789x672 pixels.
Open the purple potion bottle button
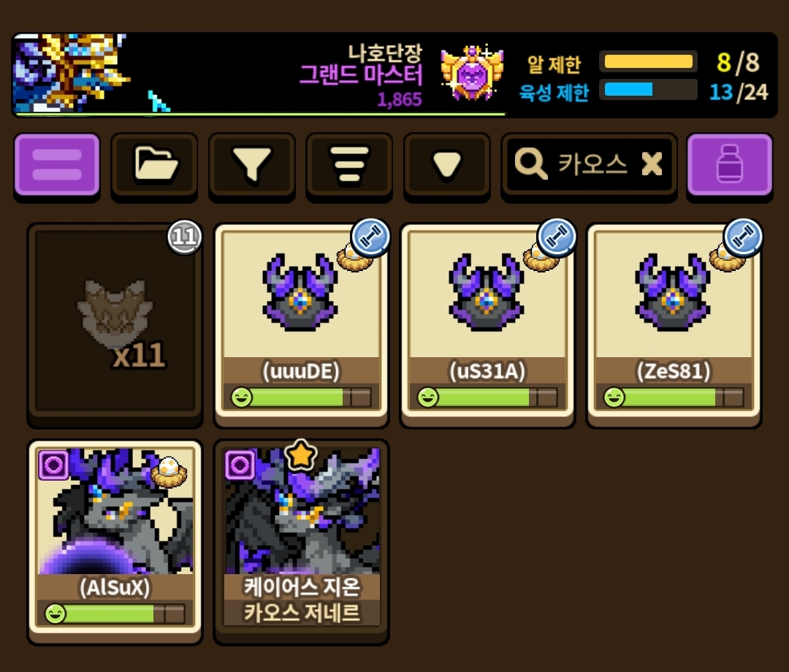pos(730,164)
